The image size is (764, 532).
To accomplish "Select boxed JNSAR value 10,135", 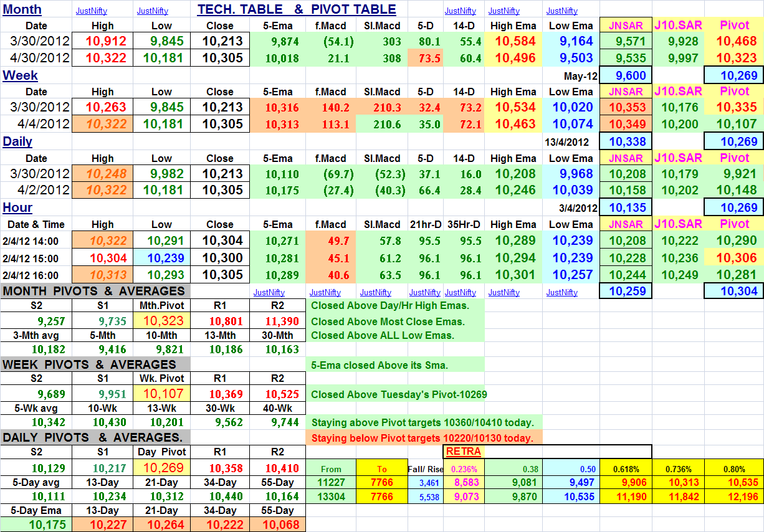I will (x=626, y=207).
